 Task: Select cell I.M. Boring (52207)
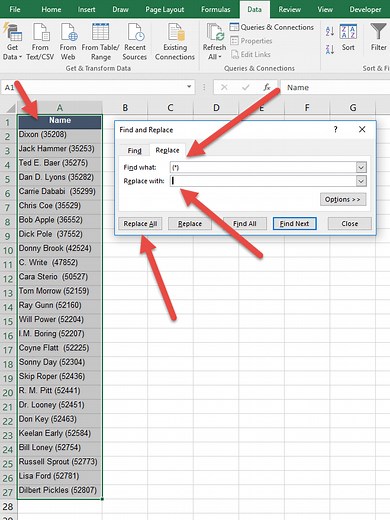(x=60, y=334)
